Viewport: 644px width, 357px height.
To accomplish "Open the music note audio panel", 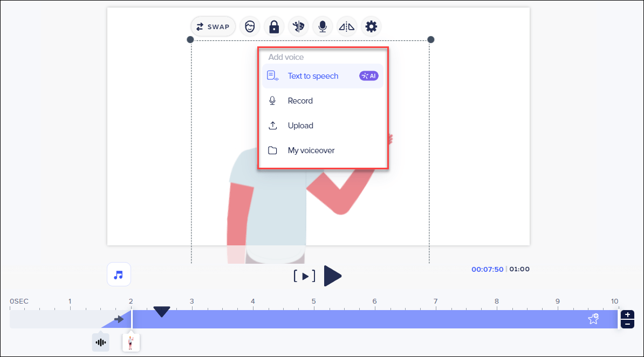I will [x=119, y=274].
